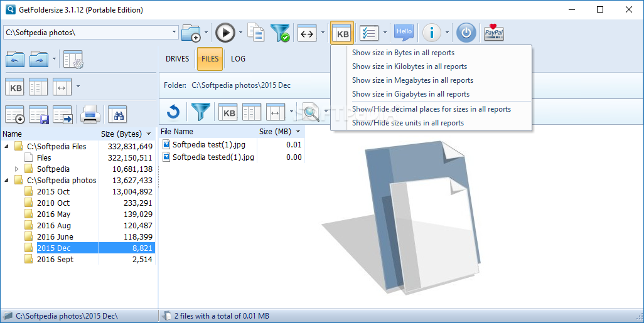Screen dimensions: 644x323
Task: Open dropdown next to forward folder icon
Action: tap(54, 59)
